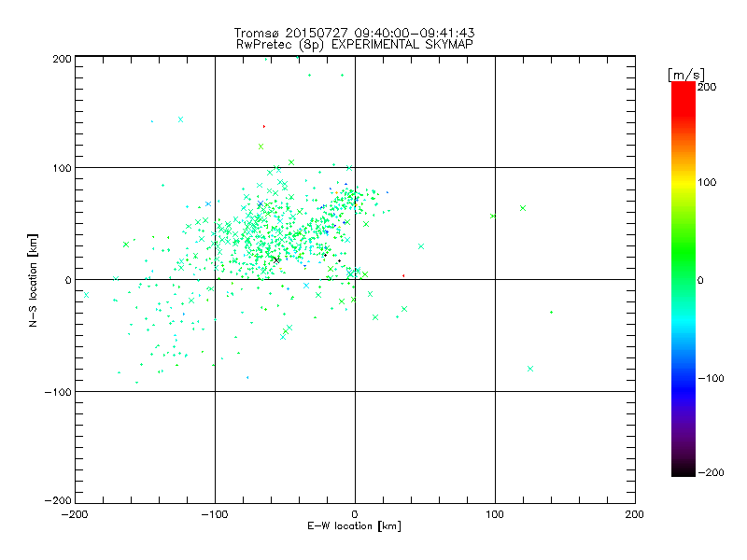Image resolution: width=747 pixels, height=560 pixels.
Task: Click the subtitle 'RwPretec (8p) EXPERIMENTAL SKYMAP'
Action: click(x=354, y=45)
